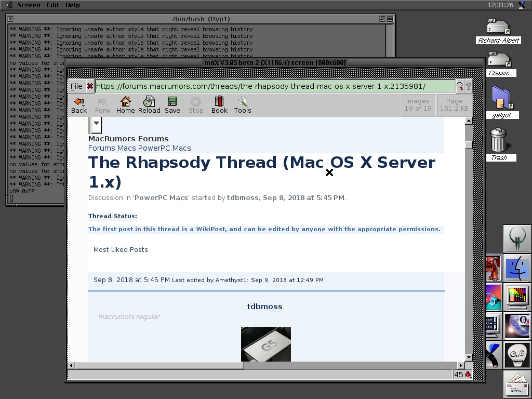Click the X icon in the menu bar
The height and width of the screenshot is (399, 532).
[x=522, y=5]
